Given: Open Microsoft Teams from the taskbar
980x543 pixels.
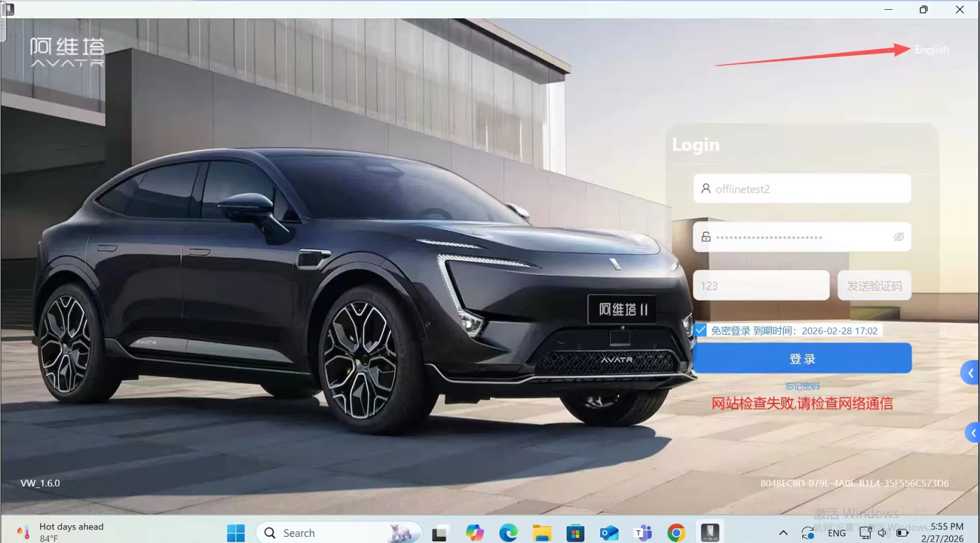Looking at the screenshot, I should (643, 533).
